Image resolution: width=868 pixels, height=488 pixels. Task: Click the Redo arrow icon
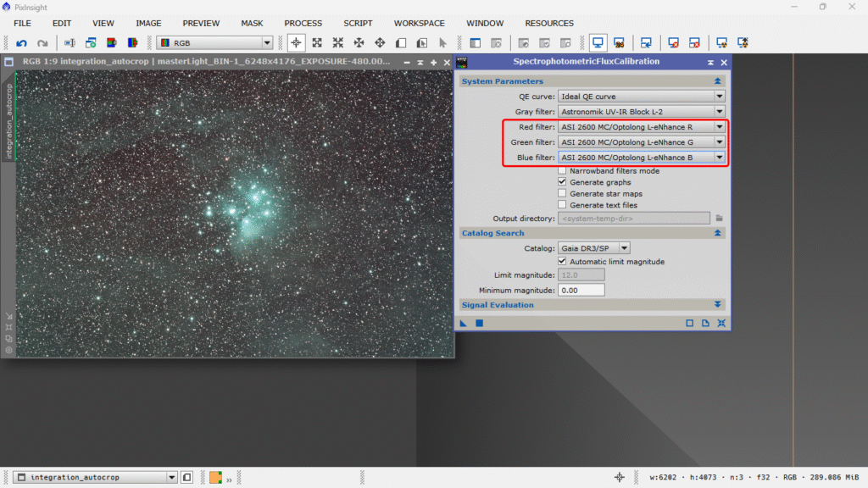(x=42, y=42)
